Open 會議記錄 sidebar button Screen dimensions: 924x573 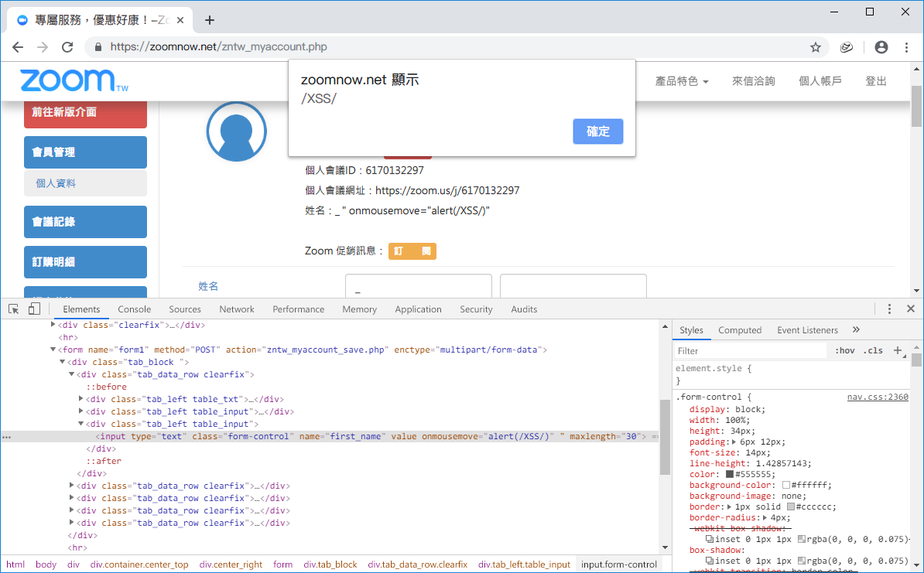pos(85,222)
